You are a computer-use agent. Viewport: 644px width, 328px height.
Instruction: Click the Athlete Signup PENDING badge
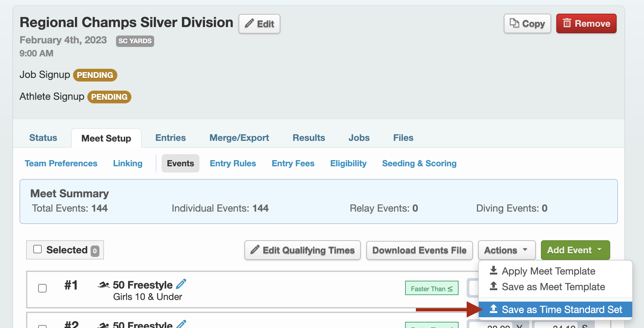(109, 97)
